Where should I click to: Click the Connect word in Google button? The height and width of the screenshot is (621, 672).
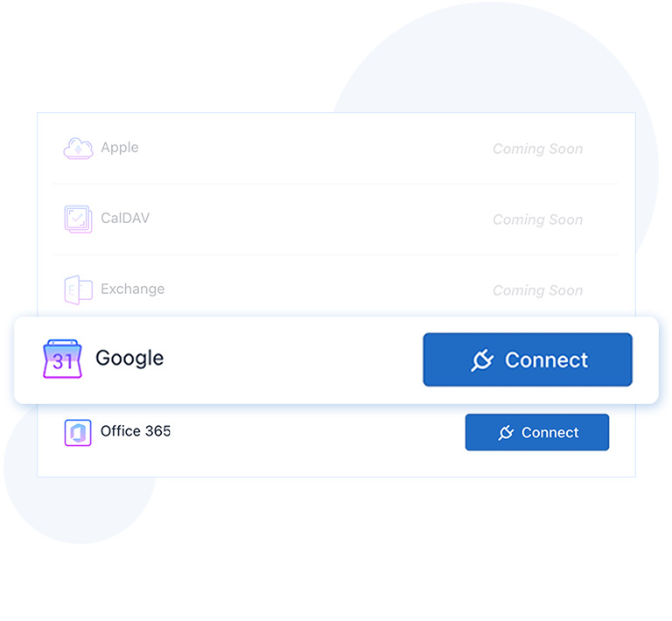click(546, 360)
